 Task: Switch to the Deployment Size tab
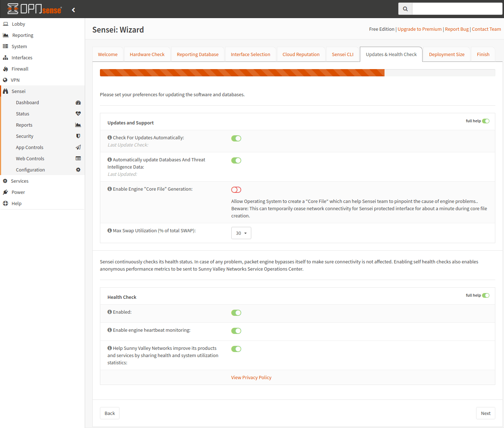(446, 55)
